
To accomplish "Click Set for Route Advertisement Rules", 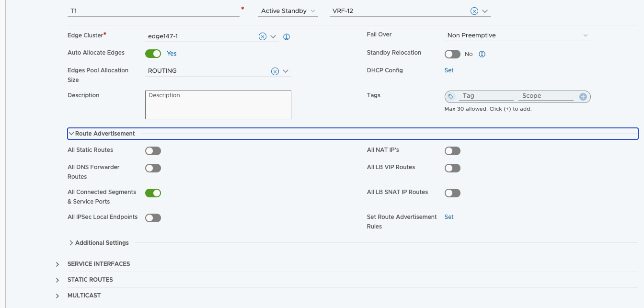I will pos(449,217).
